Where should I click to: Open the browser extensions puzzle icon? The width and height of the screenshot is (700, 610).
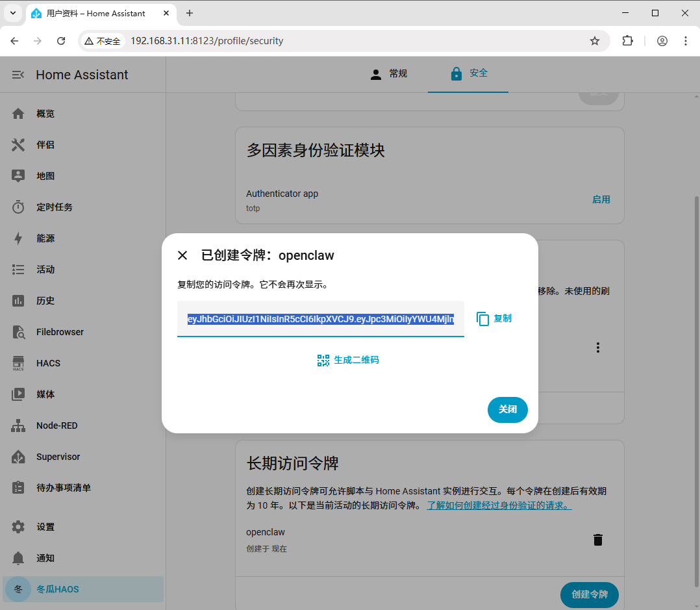point(627,41)
